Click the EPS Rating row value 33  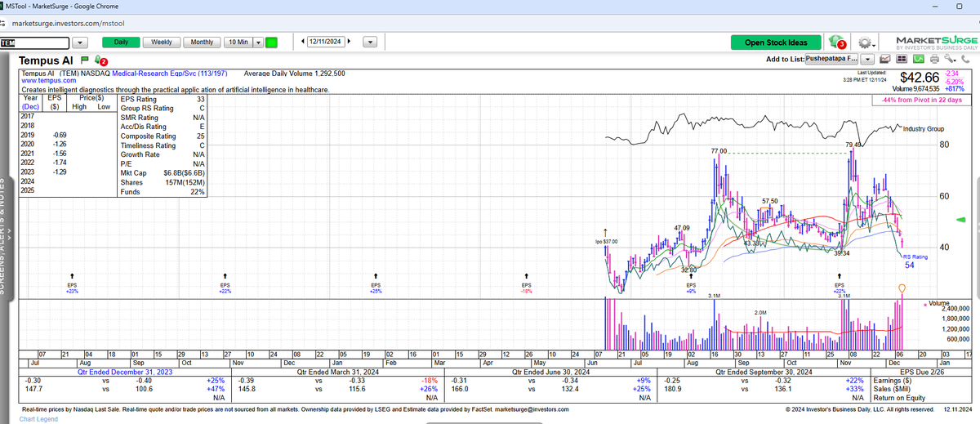coord(200,100)
